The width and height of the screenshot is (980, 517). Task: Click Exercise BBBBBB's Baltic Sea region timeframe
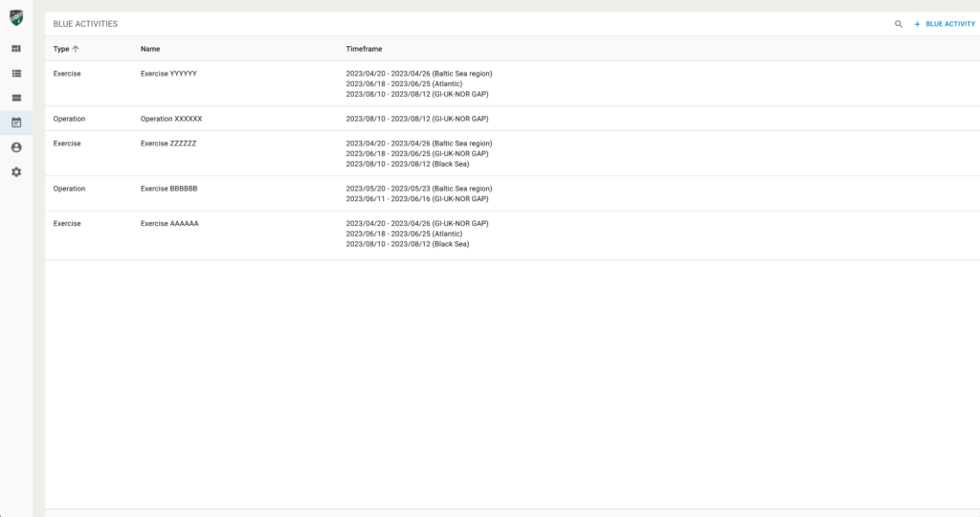(418, 189)
